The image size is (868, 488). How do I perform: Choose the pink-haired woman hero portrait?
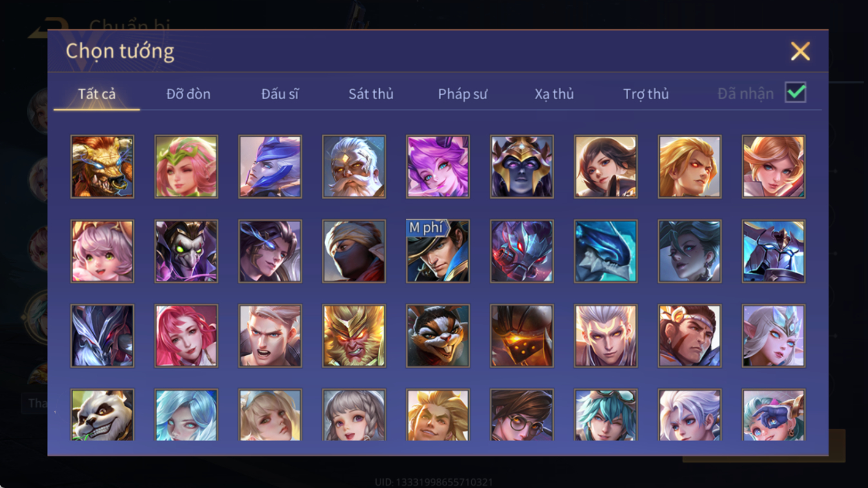(186, 336)
